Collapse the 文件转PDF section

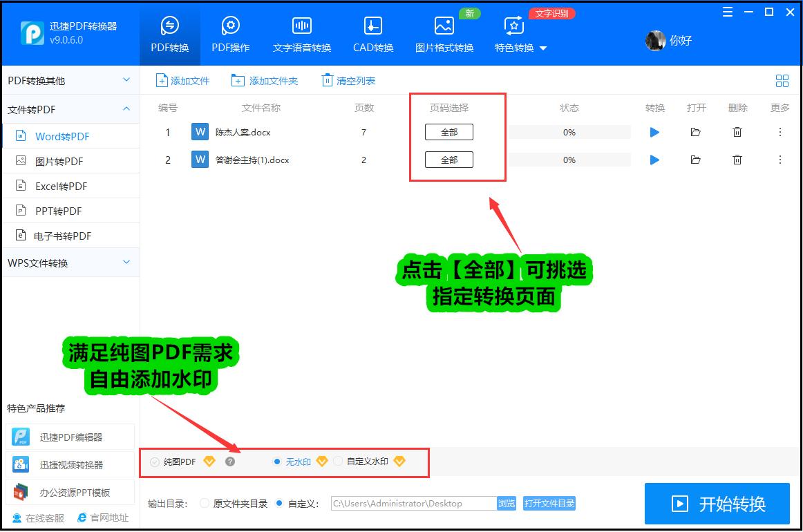click(69, 108)
